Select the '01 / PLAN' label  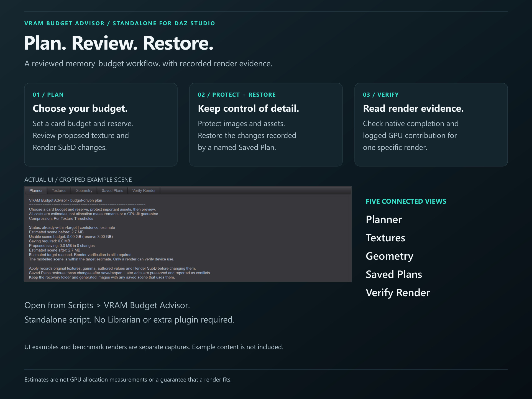pyautogui.click(x=48, y=95)
